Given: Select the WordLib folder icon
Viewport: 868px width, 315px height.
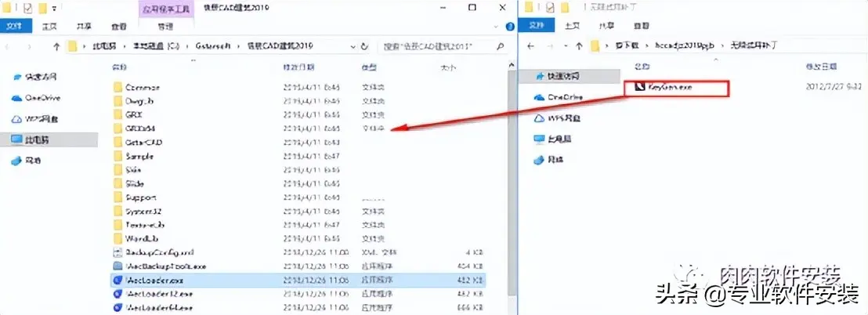Looking at the screenshot, I should pyautogui.click(x=117, y=239).
